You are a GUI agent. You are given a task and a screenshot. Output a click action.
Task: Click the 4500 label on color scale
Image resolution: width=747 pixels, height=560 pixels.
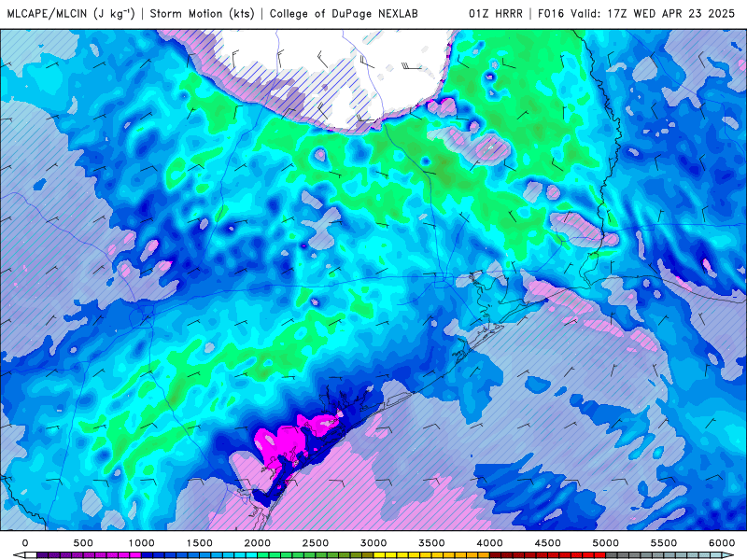click(548, 543)
